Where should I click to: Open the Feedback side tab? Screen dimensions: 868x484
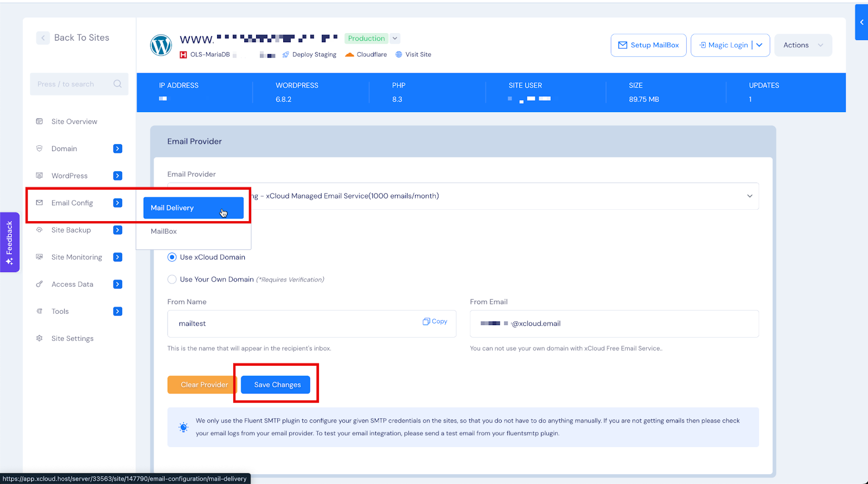tap(10, 242)
